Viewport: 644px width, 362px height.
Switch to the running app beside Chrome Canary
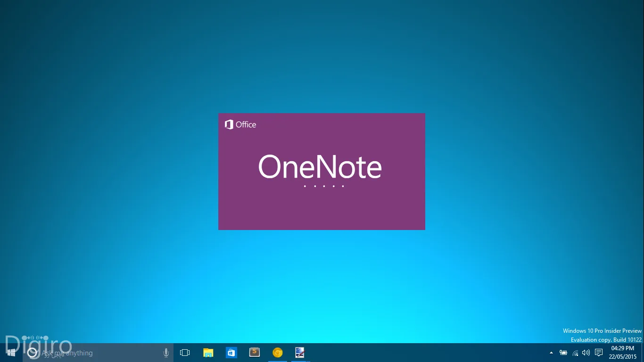point(300,353)
